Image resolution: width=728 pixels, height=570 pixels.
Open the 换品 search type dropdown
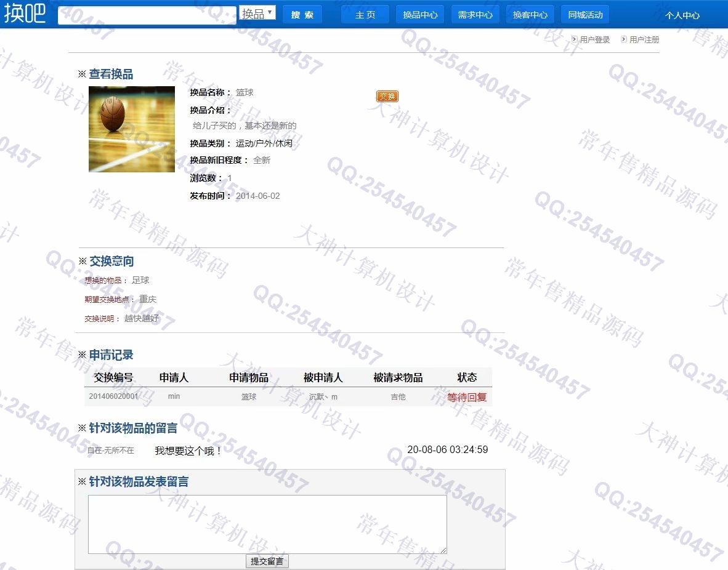pos(257,13)
